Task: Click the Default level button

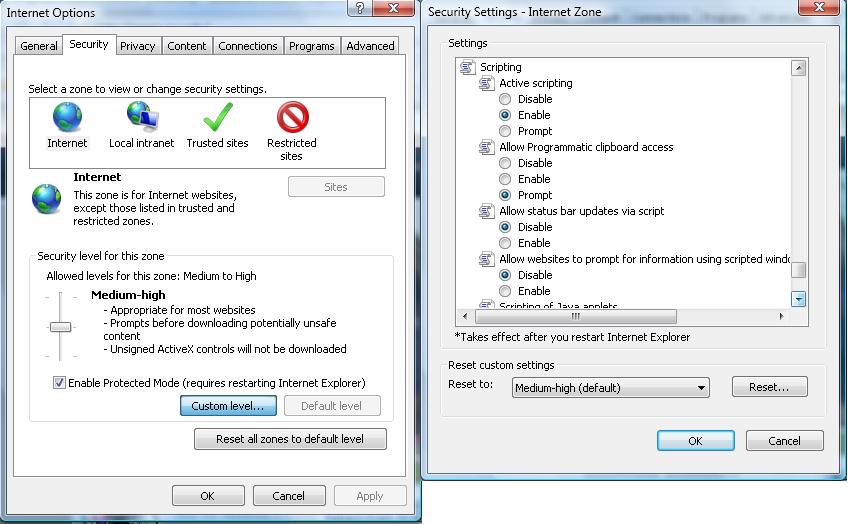Action: [x=332, y=406]
